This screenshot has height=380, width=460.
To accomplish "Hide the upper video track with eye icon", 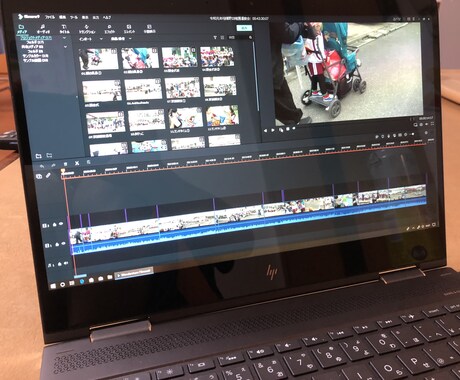I will [61, 224].
